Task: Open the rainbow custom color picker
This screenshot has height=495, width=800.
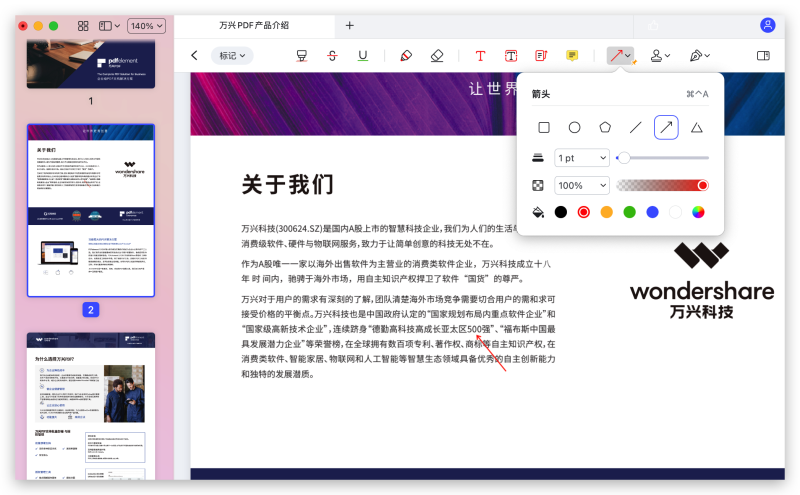Action: pos(698,212)
